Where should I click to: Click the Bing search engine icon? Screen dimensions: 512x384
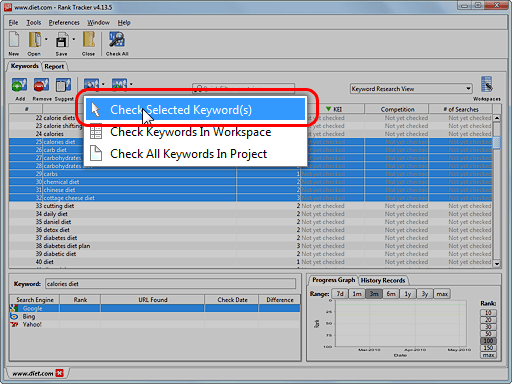click(14, 316)
